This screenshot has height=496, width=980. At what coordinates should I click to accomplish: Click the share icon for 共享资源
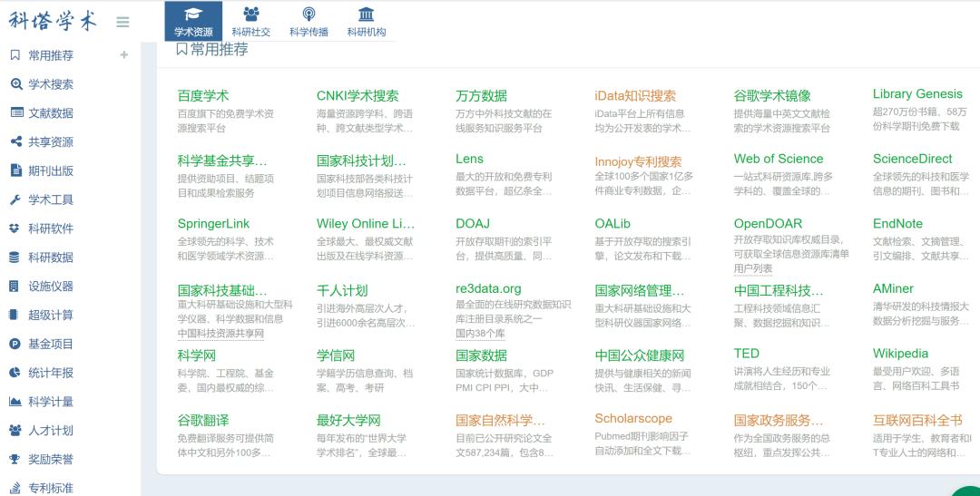(x=16, y=141)
